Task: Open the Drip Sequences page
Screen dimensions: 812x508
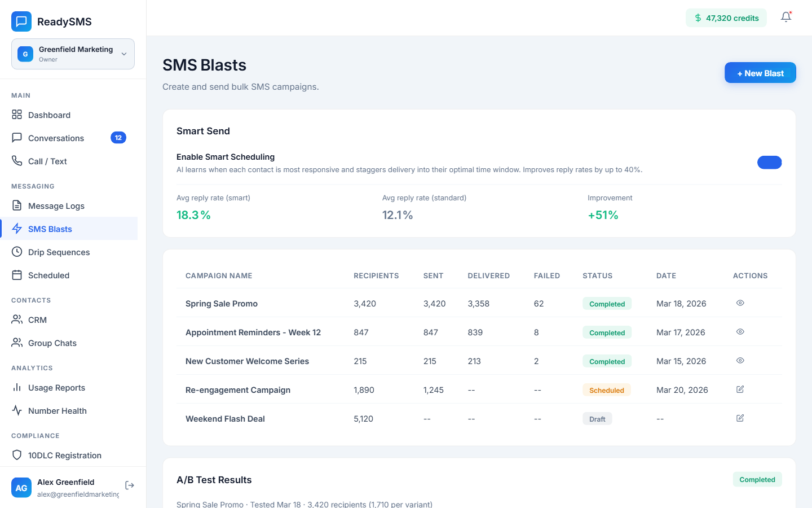Action: coord(59,252)
